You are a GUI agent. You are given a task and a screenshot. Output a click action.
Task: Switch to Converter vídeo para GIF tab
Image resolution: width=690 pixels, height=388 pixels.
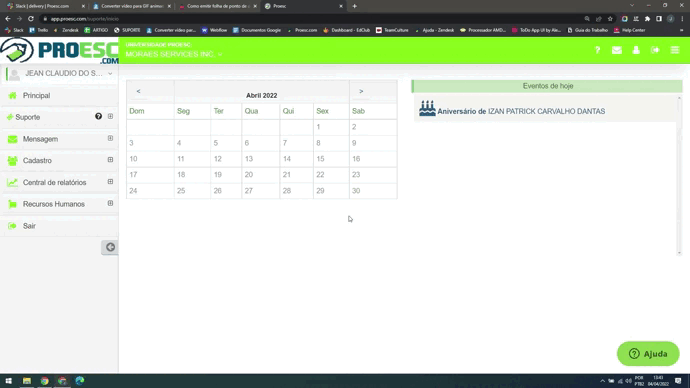(x=132, y=6)
